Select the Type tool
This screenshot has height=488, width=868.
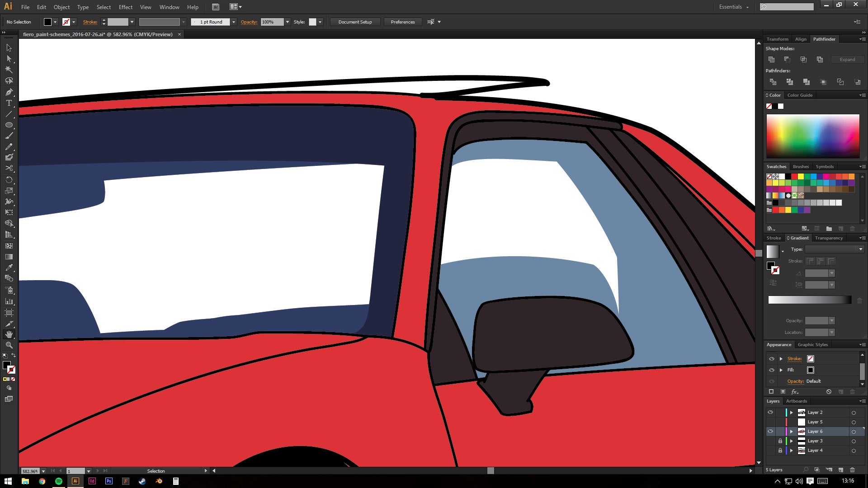(9, 103)
